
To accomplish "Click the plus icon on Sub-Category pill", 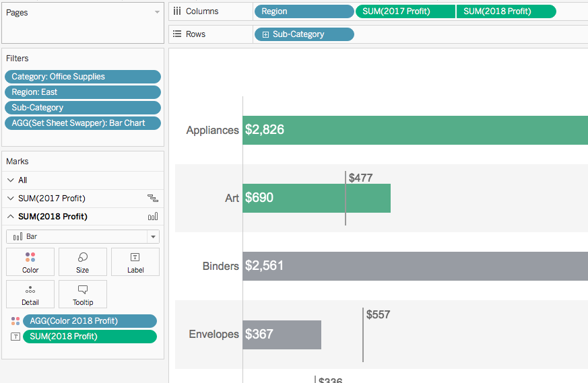I will (265, 34).
